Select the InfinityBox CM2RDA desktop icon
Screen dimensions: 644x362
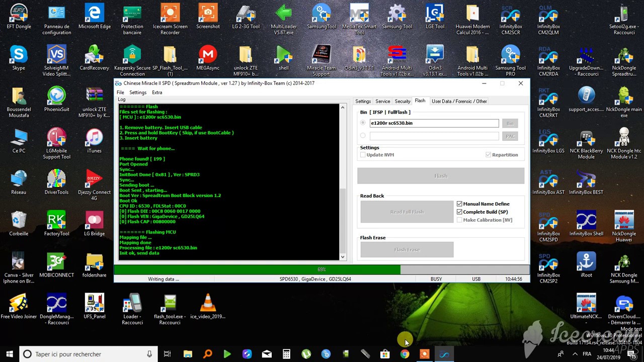pos(548,61)
